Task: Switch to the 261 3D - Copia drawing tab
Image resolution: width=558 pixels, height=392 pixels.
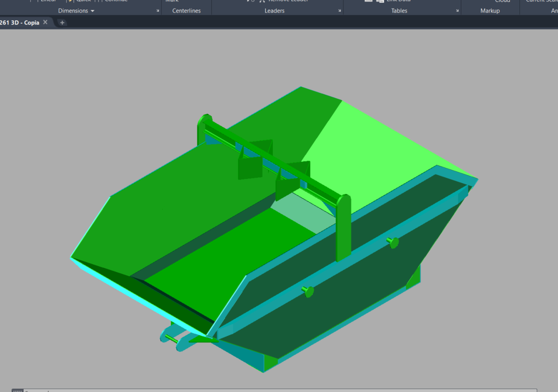Action: (20, 22)
